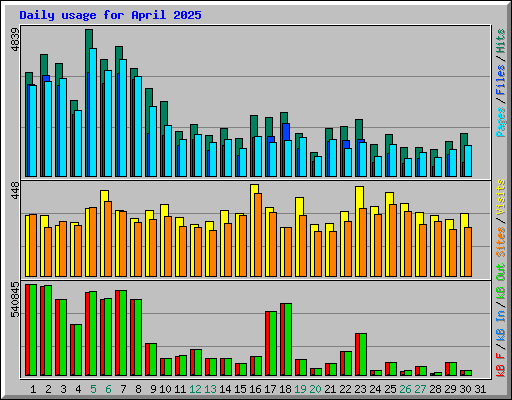
Task: Click day '18' on the x-axis
Action: pos(285,389)
